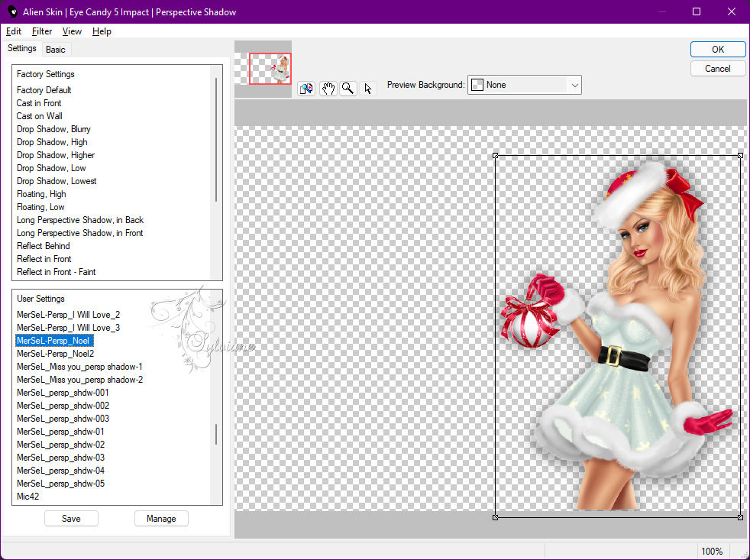Click the OK button
Image resolution: width=750 pixels, height=560 pixels.
[x=717, y=50]
